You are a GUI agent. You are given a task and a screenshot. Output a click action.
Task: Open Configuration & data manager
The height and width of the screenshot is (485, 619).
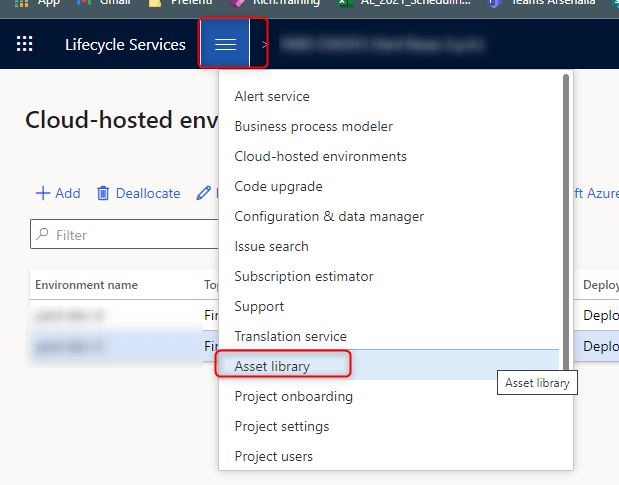tap(329, 217)
